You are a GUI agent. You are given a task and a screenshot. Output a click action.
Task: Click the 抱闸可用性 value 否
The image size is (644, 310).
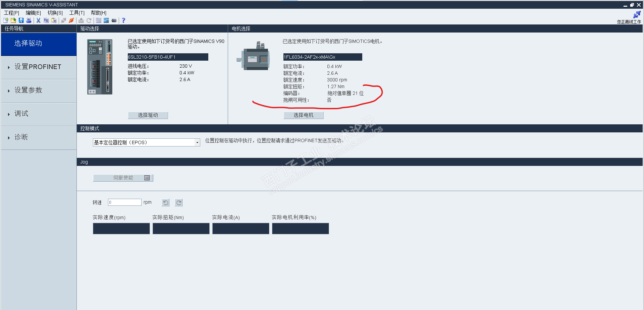click(x=329, y=100)
